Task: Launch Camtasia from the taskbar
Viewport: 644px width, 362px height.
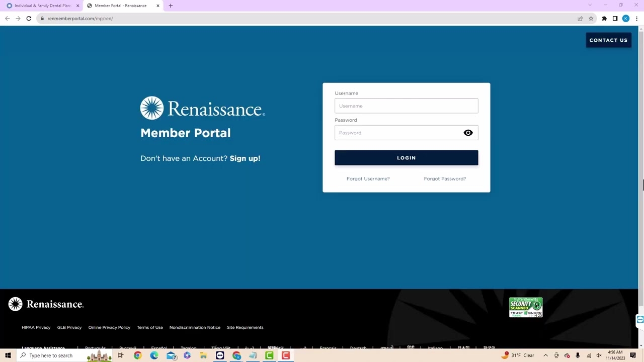Action: coord(269,355)
